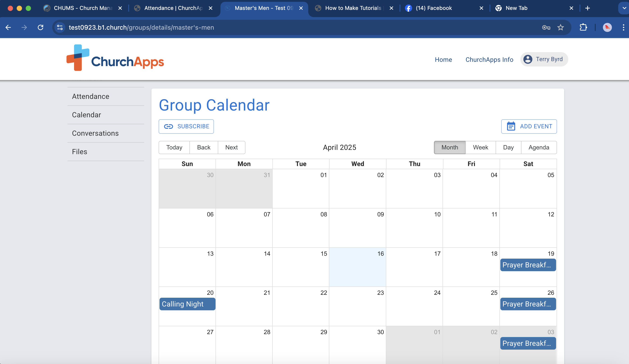Click the ADD EVENT button
Viewport: 629px width, 364px height.
(529, 127)
